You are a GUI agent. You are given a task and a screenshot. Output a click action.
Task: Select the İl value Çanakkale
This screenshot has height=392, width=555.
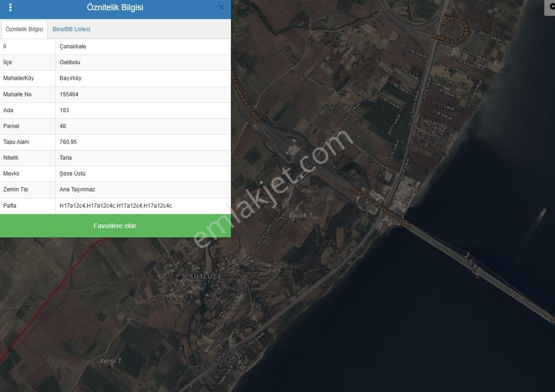[x=73, y=46]
